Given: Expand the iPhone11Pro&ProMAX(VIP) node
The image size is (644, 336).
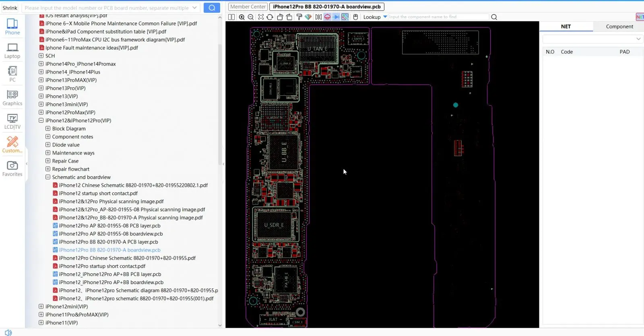Looking at the screenshot, I should (x=41, y=315).
